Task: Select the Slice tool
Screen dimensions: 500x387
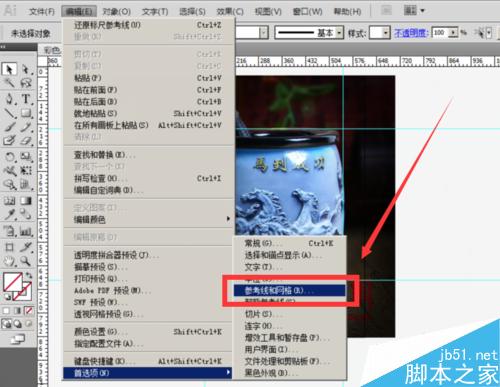Action: 26,247
